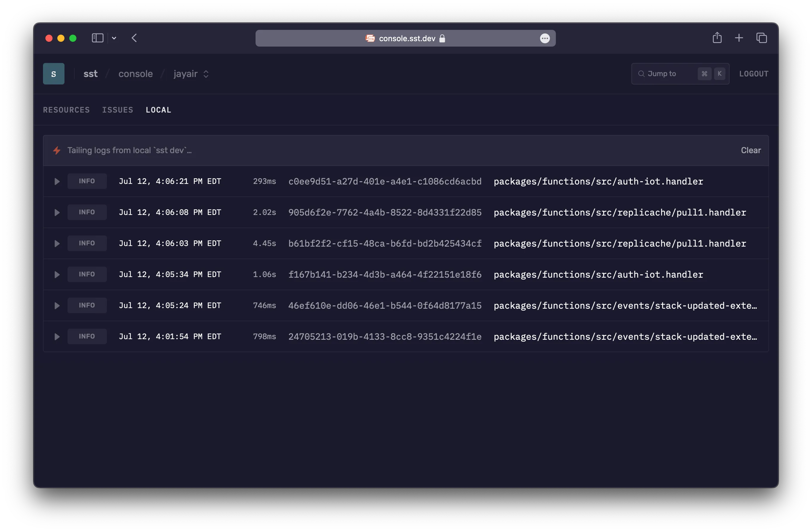The width and height of the screenshot is (812, 532).
Task: Expand the 1.06s auth-iot.handler log
Action: pos(57,275)
